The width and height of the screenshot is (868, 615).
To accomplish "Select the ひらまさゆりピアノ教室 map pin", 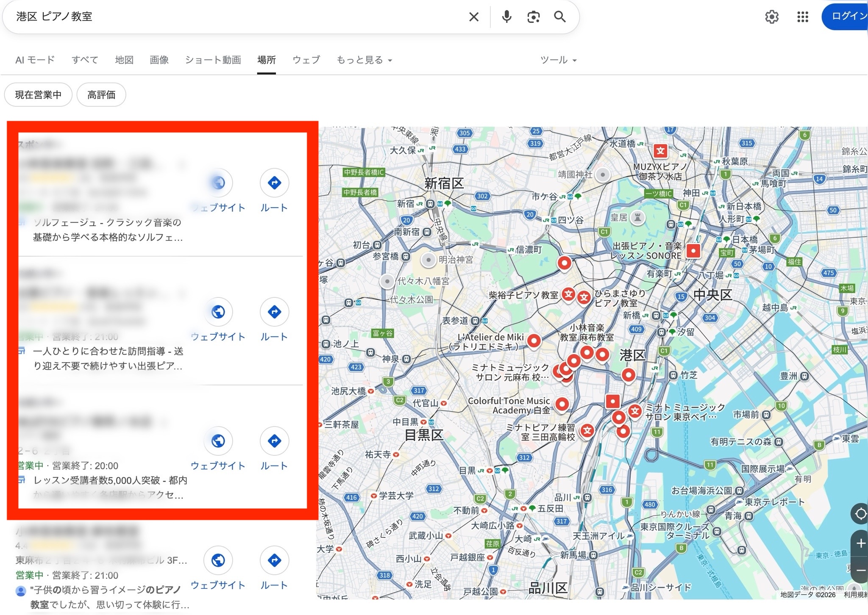I will coord(584,297).
